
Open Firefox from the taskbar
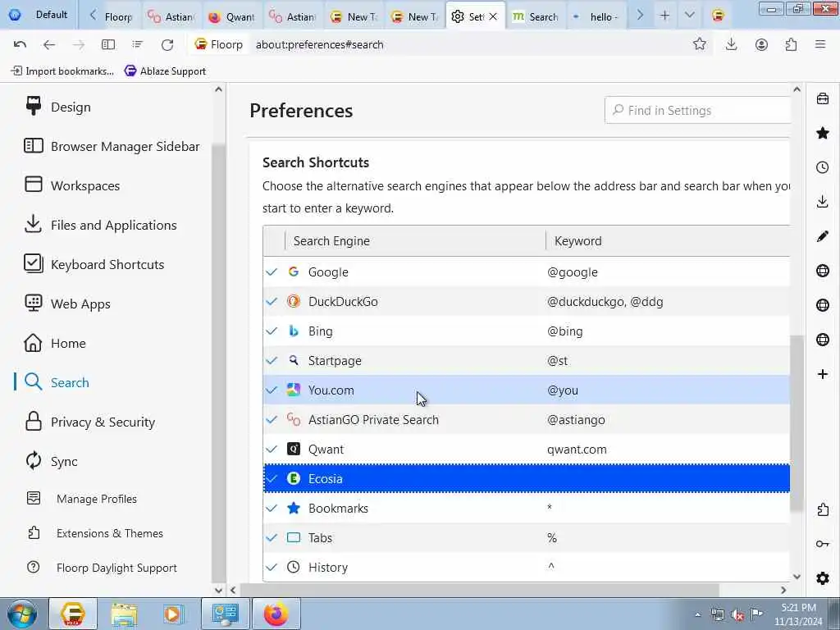pos(276,614)
